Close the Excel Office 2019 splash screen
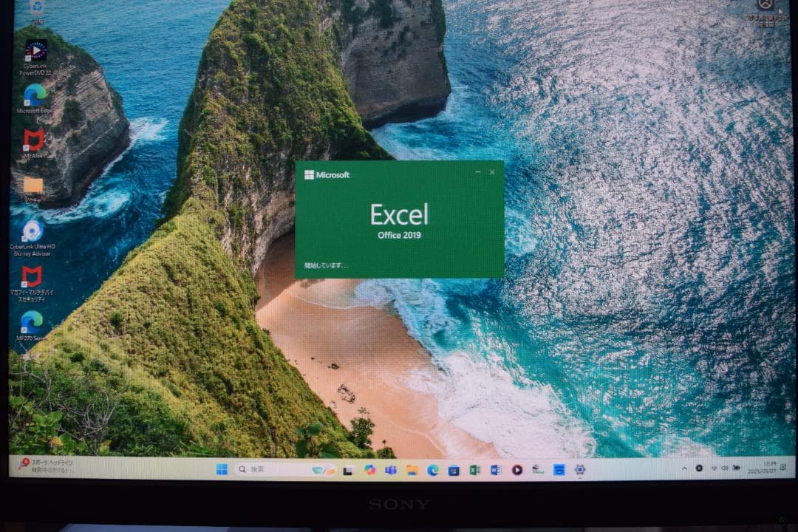 [492, 173]
